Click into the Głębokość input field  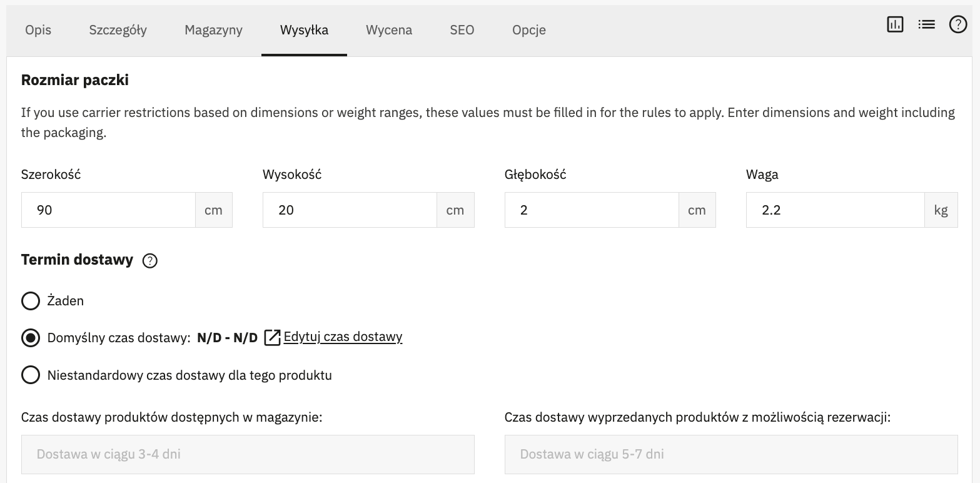tap(592, 210)
